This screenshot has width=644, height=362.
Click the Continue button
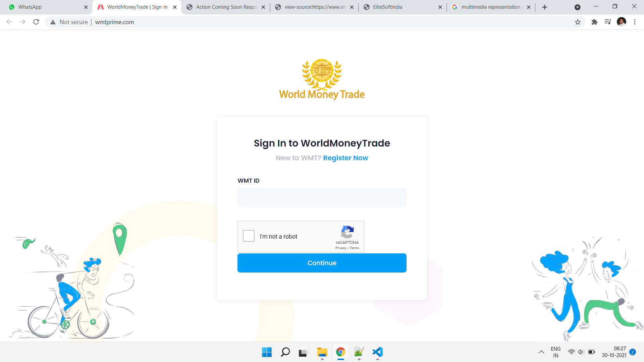pos(322,263)
